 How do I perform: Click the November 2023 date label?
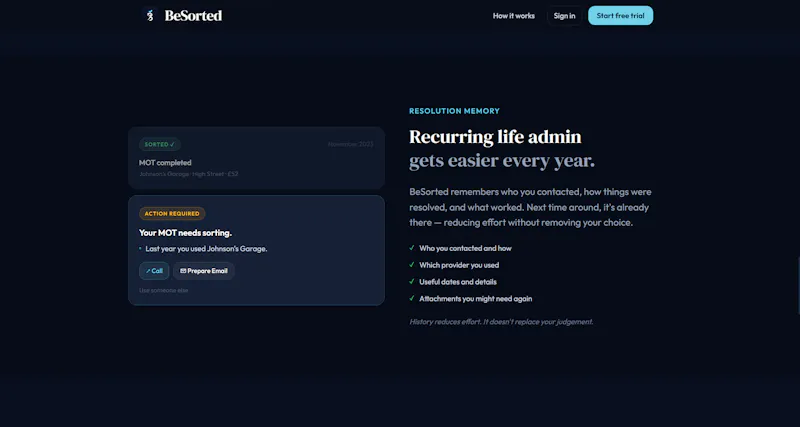click(351, 144)
